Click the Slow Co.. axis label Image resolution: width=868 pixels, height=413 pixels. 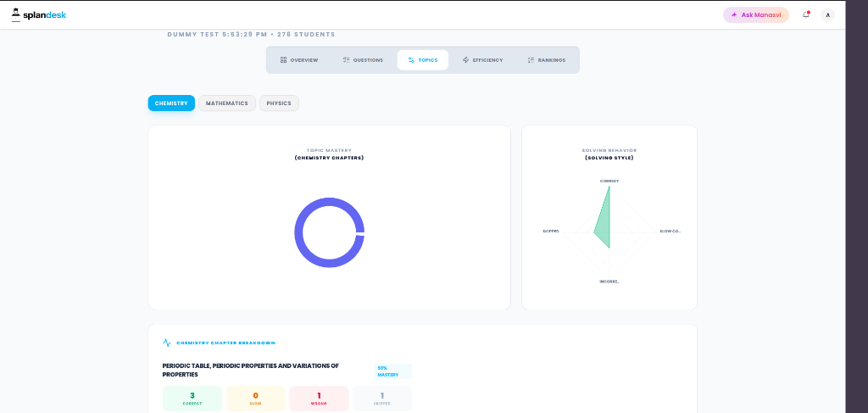click(670, 231)
